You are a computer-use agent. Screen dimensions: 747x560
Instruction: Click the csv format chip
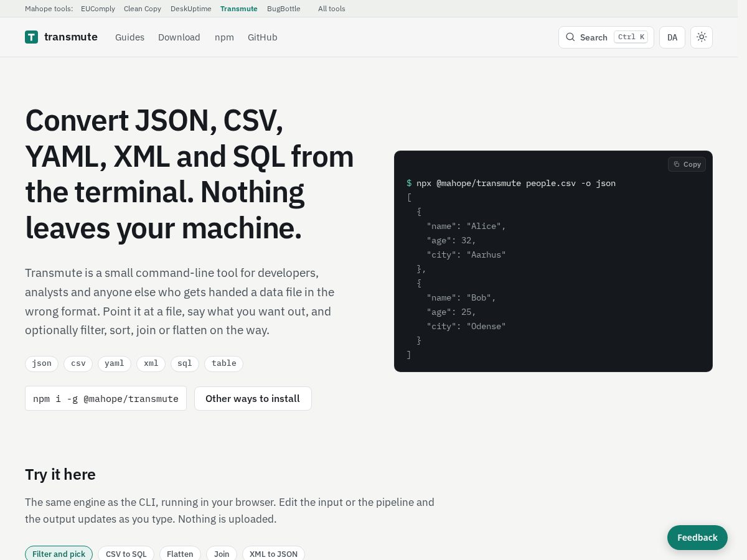[78, 363]
